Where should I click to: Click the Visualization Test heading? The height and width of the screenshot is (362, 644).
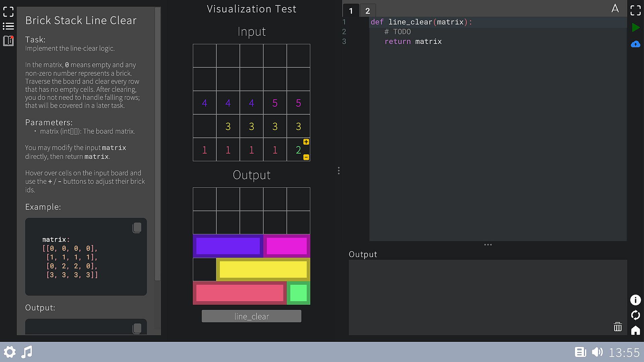(x=252, y=9)
